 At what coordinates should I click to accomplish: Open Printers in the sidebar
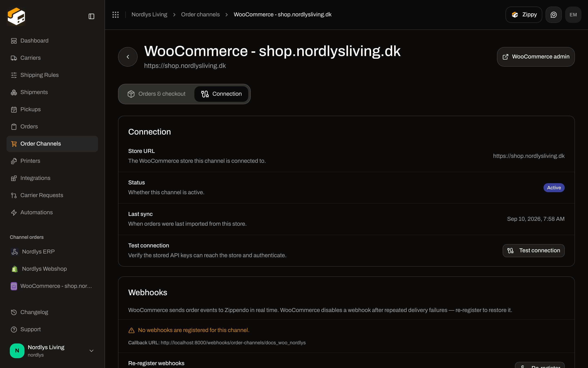click(x=52, y=161)
